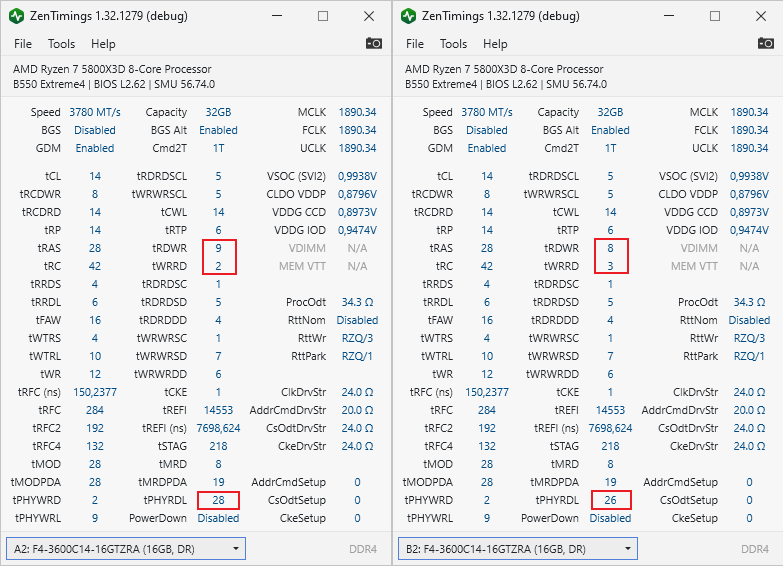Click tREFI value 14553 in left window
Image resolution: width=783 pixels, height=566 pixels.
point(218,410)
